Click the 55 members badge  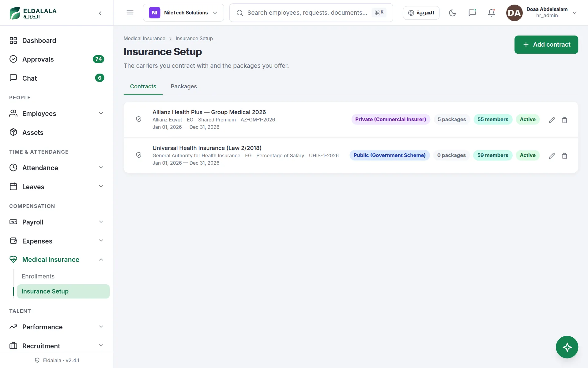(x=493, y=119)
